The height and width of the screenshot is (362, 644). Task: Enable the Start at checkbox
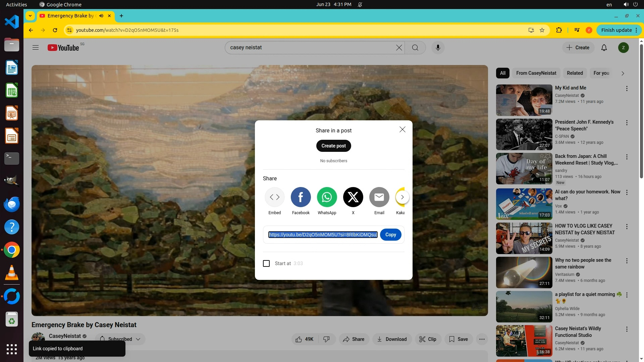(266, 263)
